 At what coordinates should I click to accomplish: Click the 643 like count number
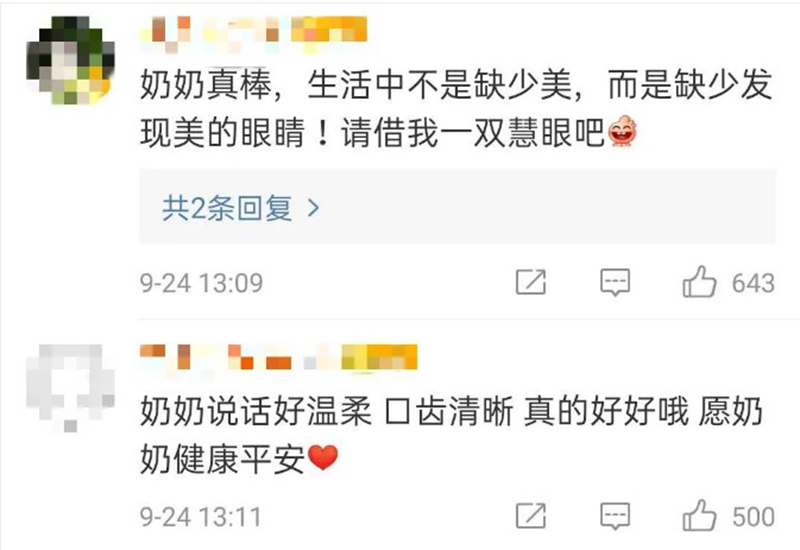tap(753, 283)
